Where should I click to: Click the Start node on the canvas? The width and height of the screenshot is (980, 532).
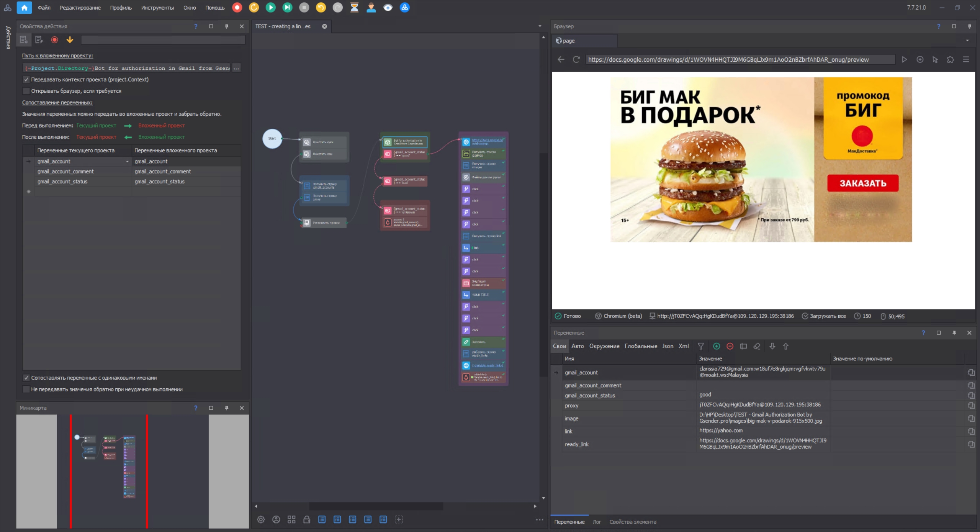pos(272,138)
